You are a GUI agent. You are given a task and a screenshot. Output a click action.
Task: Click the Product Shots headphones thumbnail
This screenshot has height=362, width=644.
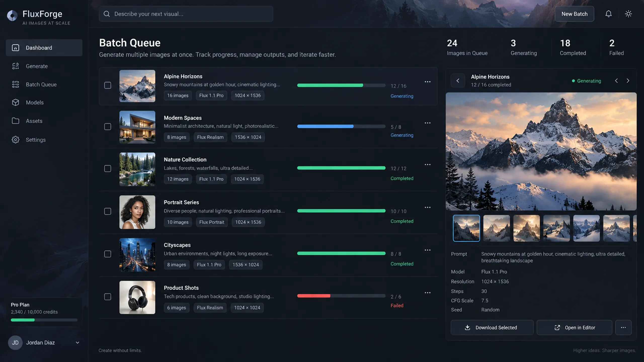tap(137, 297)
